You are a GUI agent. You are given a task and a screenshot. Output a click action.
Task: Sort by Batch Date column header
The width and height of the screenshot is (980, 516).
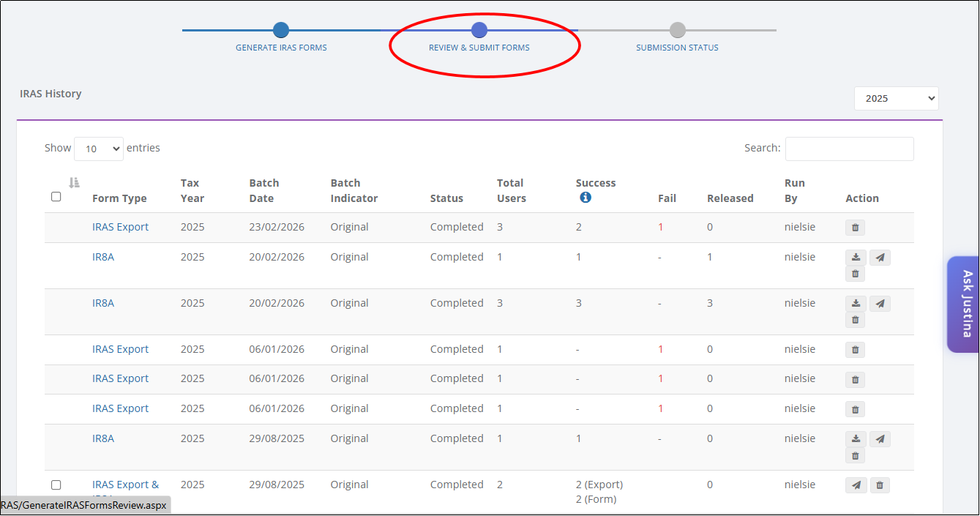(264, 190)
